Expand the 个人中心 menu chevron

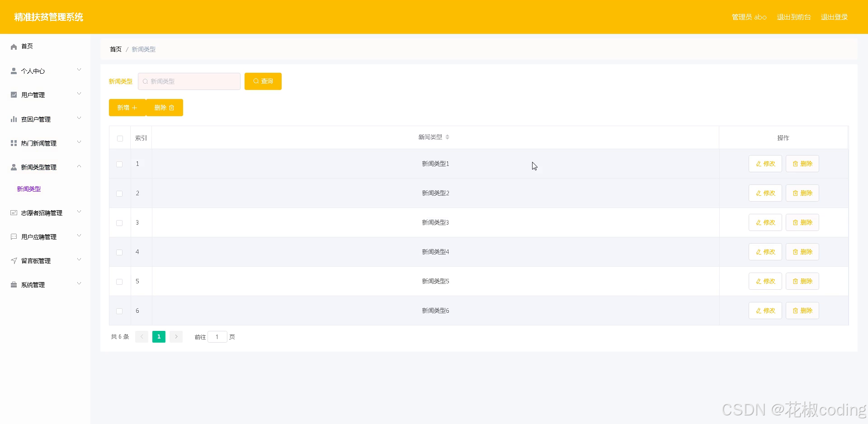pos(79,70)
